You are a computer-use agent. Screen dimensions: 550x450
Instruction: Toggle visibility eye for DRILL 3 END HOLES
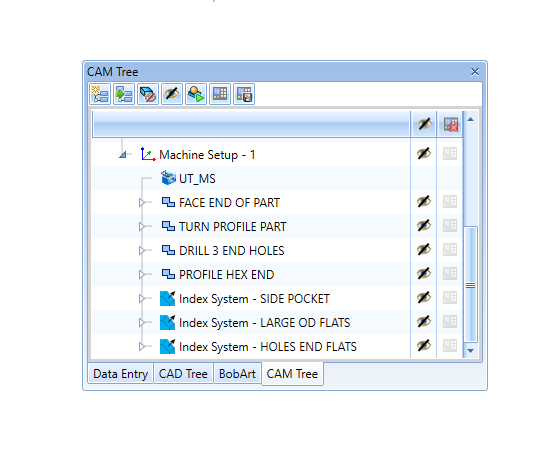(424, 250)
